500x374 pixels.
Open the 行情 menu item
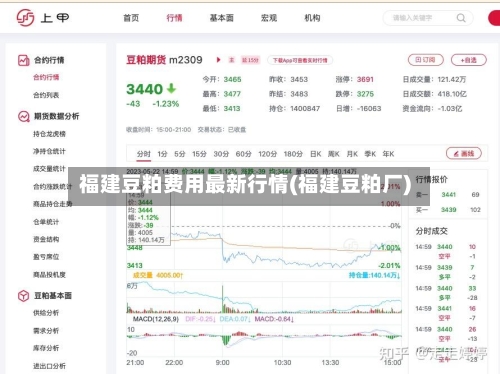pos(174,18)
